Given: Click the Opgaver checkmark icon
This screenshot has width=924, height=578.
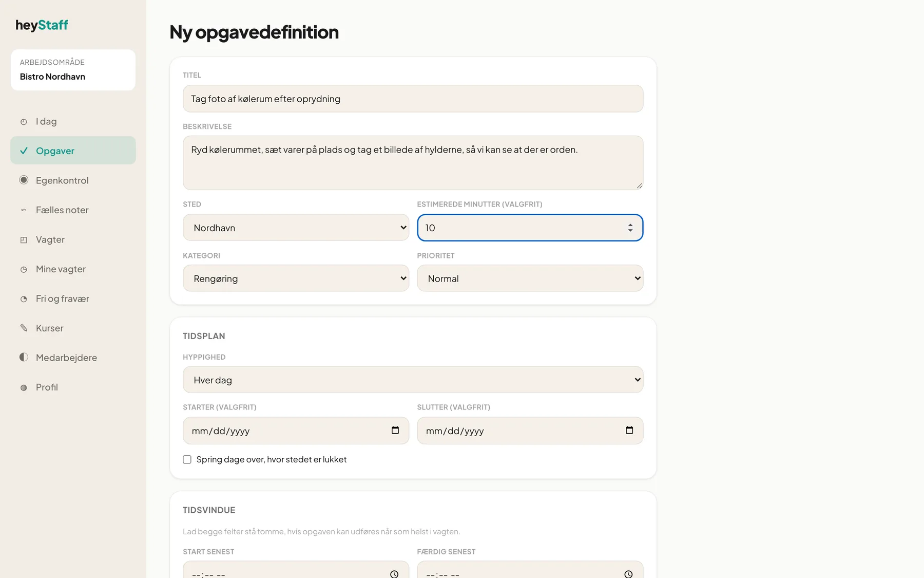Looking at the screenshot, I should pyautogui.click(x=24, y=151).
